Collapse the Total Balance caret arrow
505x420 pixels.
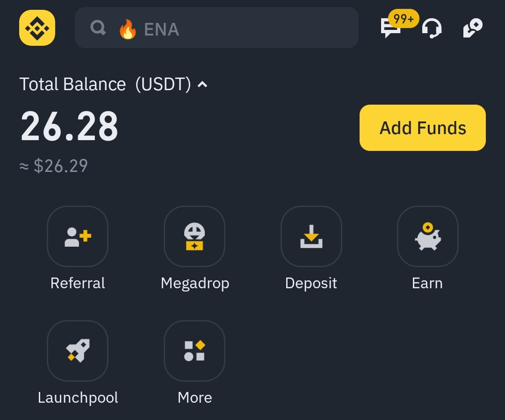tap(202, 85)
